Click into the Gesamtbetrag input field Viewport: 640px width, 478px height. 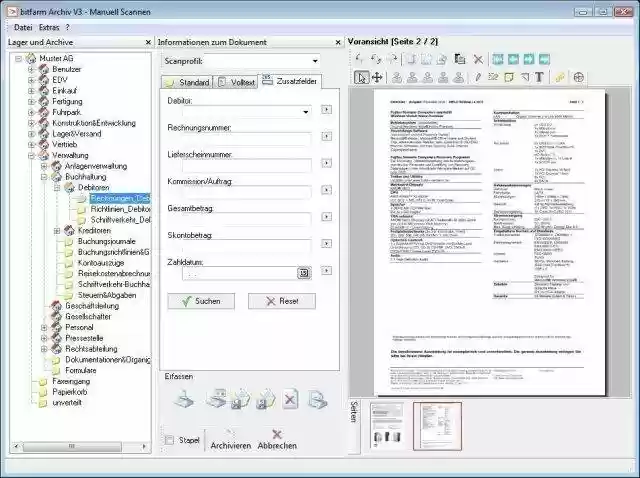click(x=247, y=220)
